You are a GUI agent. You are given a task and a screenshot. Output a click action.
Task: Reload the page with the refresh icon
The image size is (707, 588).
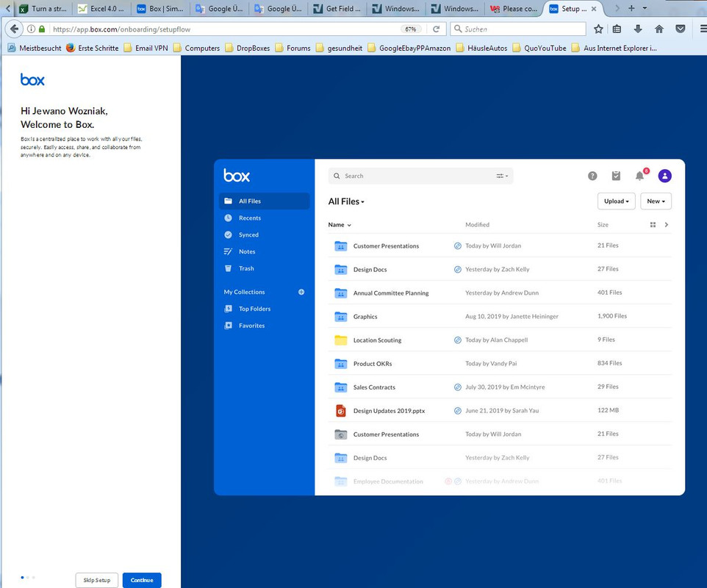click(436, 29)
